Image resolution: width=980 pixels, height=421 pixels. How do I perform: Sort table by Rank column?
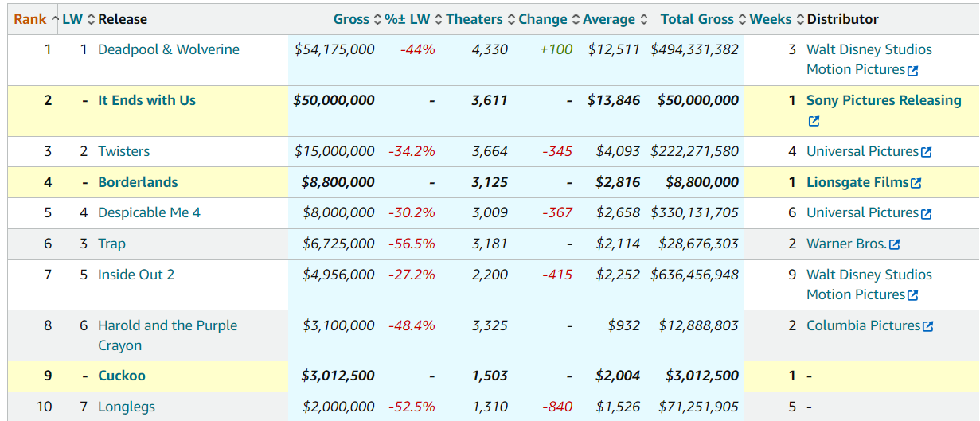tap(30, 19)
